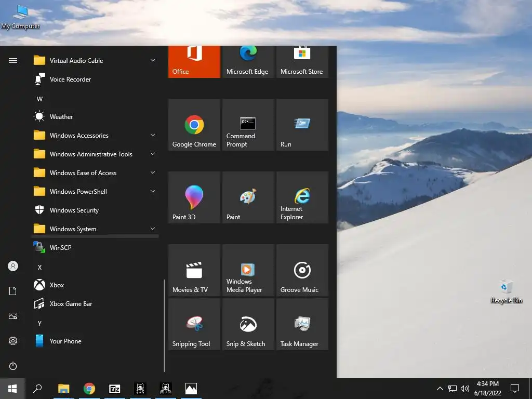This screenshot has width=532, height=399.
Task: Open Xbox Game Bar
Action: tap(95, 303)
